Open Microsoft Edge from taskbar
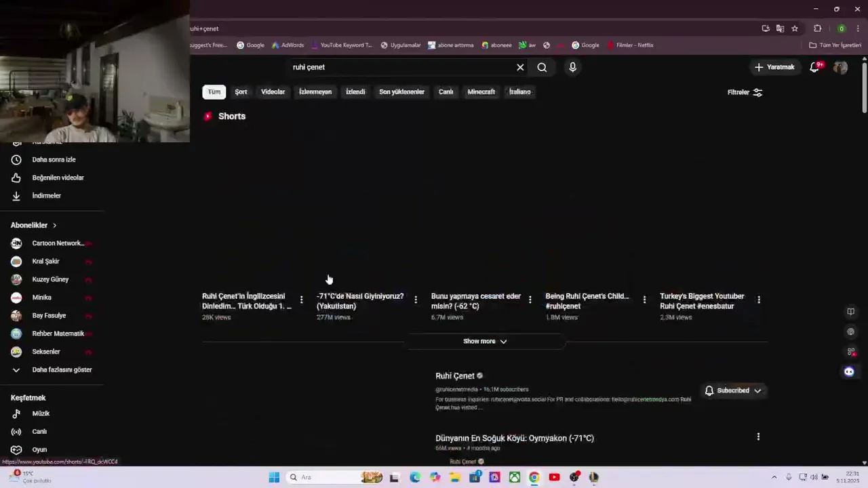The width and height of the screenshot is (868, 488). click(415, 477)
